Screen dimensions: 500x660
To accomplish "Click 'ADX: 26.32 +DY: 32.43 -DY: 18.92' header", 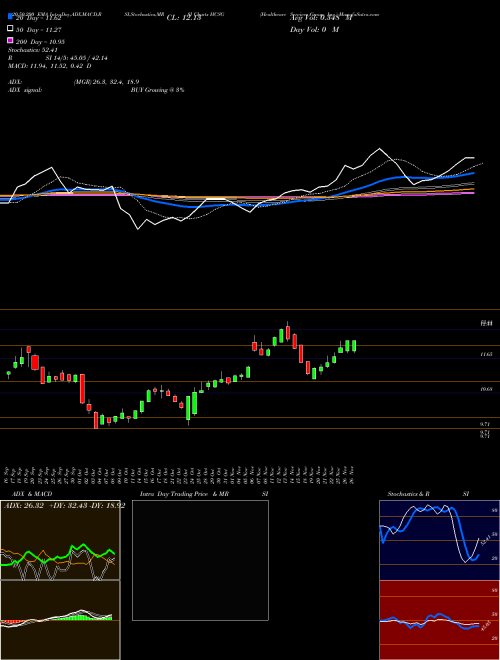I will [64, 506].
